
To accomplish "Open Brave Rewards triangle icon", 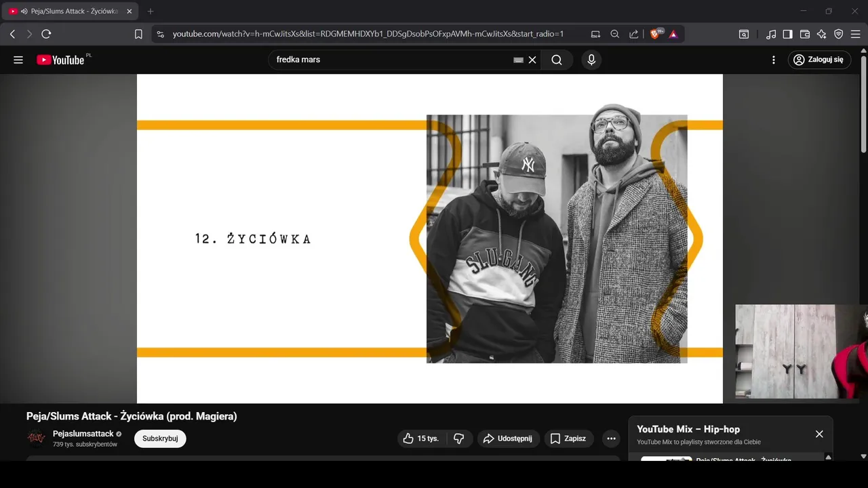I will pyautogui.click(x=673, y=34).
